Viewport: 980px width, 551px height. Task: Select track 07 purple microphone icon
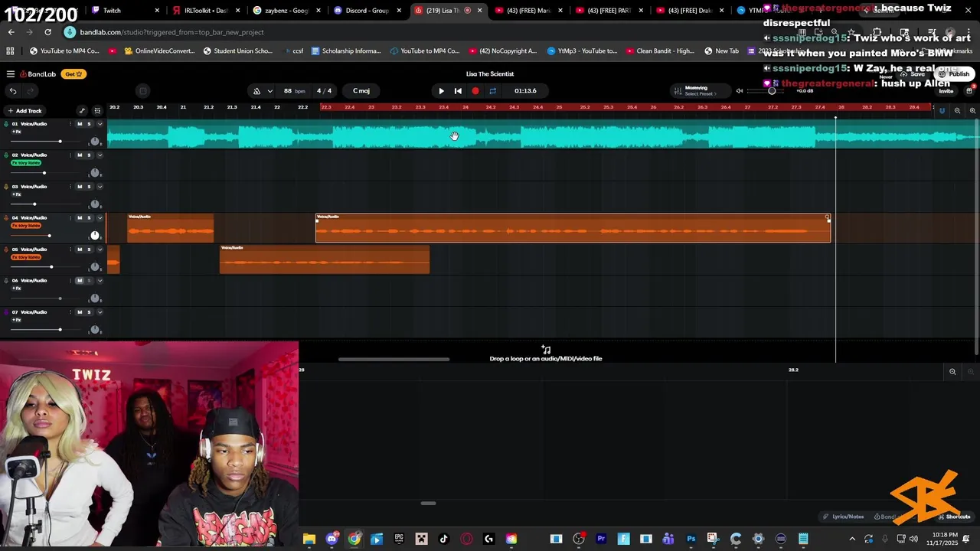(x=7, y=312)
